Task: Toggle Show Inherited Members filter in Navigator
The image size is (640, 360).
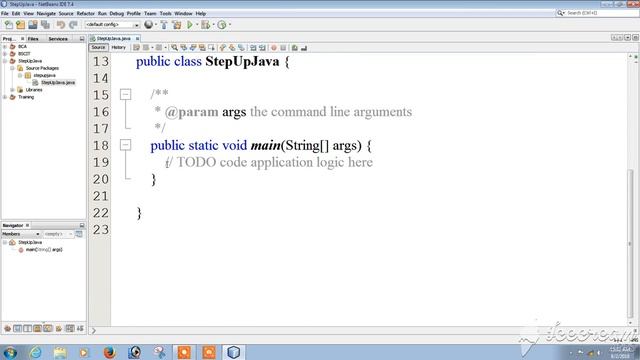Action: [7, 328]
